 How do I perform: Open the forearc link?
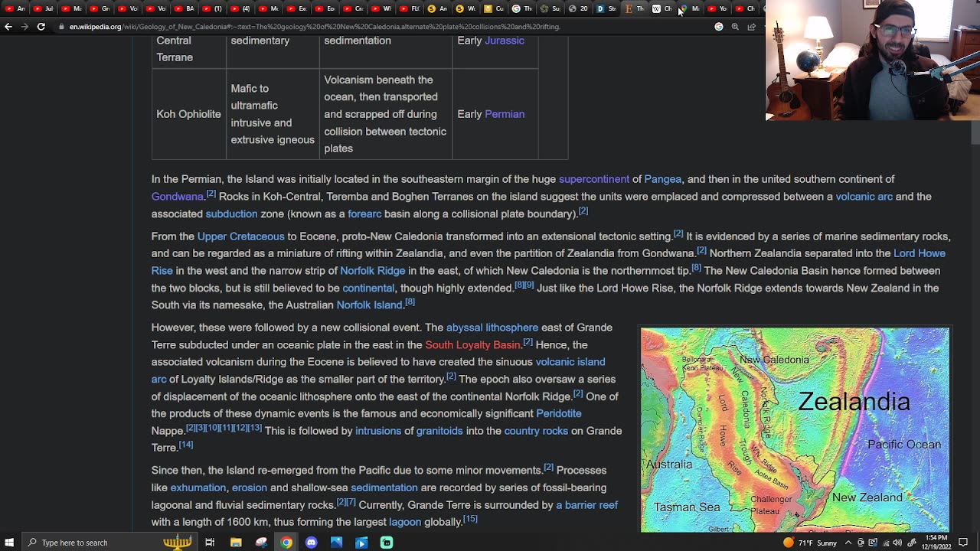tap(364, 214)
